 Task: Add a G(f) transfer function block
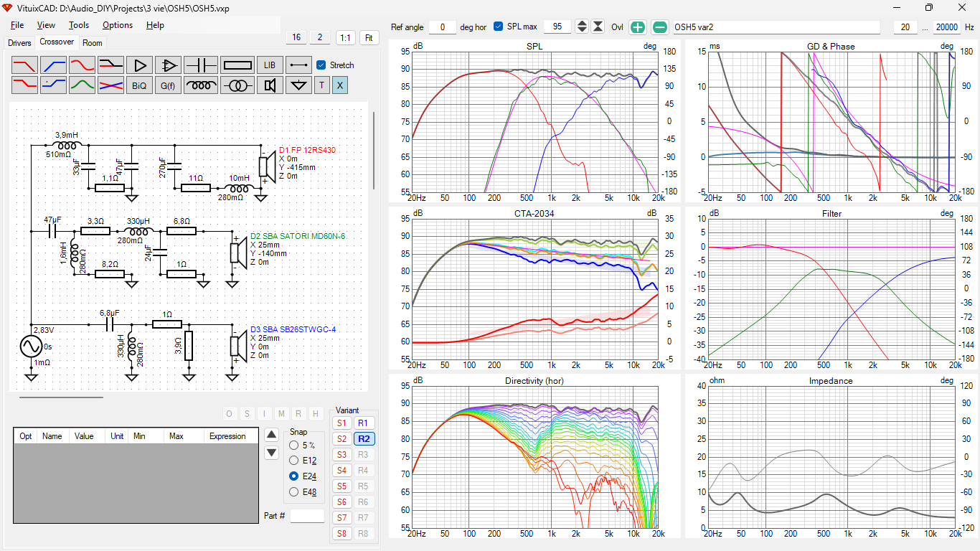click(x=168, y=85)
